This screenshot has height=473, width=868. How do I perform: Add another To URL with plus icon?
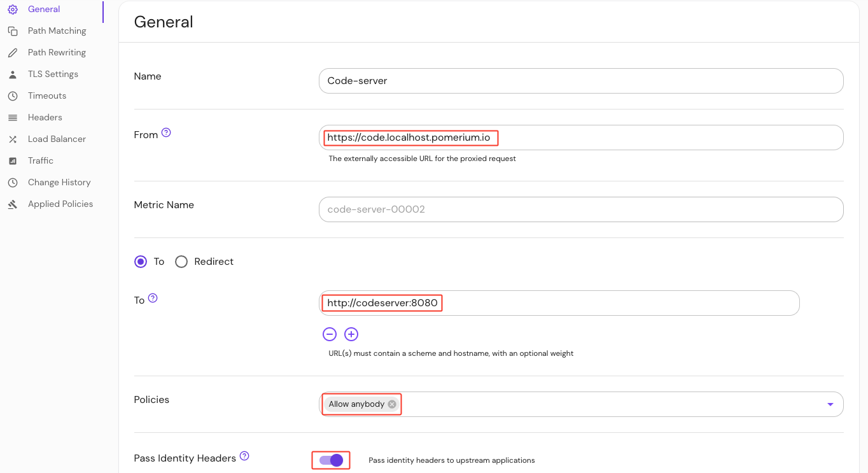[351, 334]
